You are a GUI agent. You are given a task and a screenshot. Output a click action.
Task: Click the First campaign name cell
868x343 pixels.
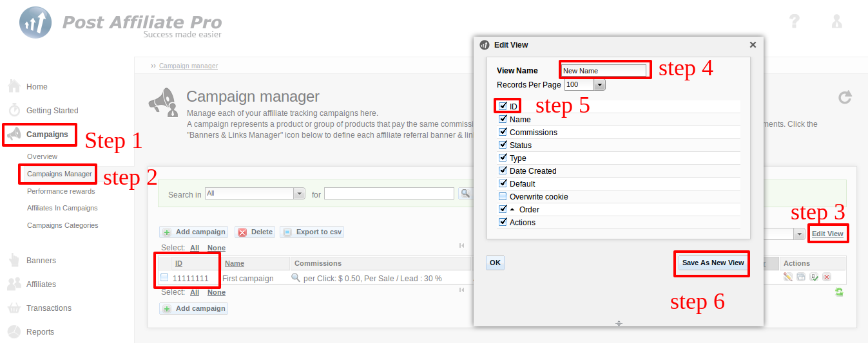pos(248,279)
